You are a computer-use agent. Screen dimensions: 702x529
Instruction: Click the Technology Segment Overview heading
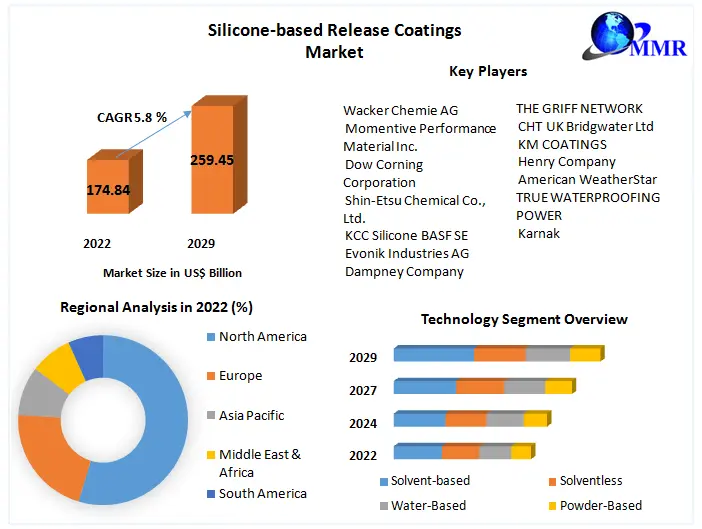[524, 319]
